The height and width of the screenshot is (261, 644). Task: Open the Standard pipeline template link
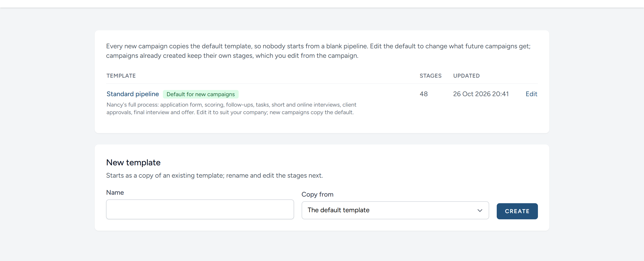[133, 94]
